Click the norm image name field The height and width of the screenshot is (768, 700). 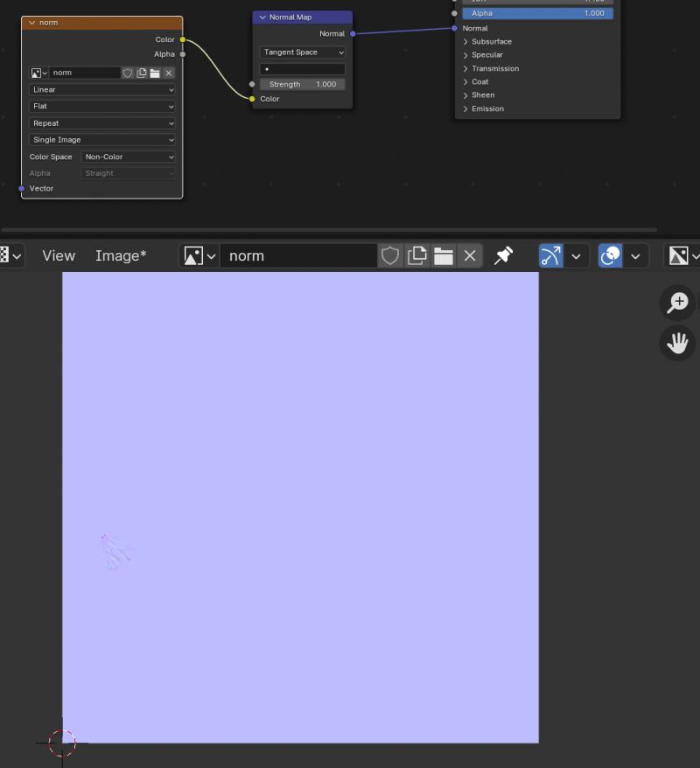tap(297, 255)
